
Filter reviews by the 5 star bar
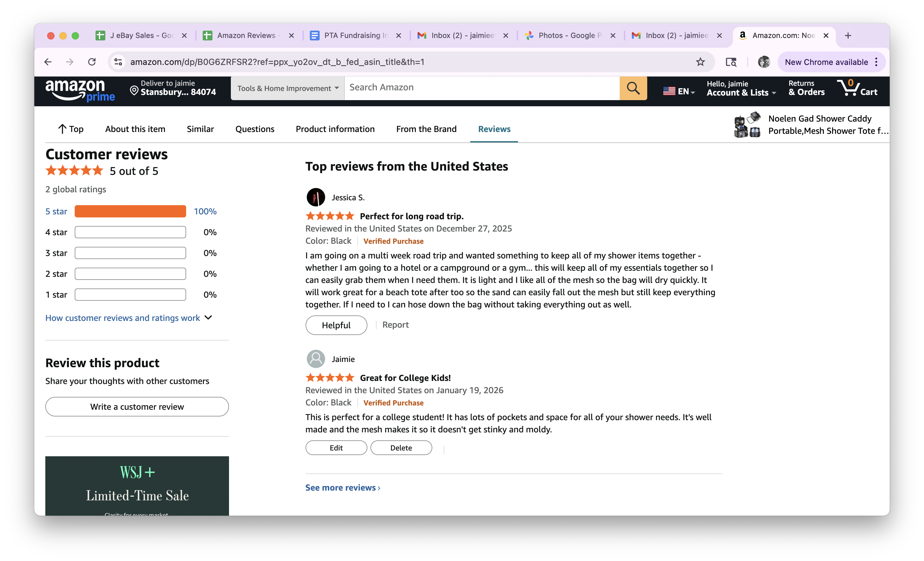pyautogui.click(x=131, y=211)
